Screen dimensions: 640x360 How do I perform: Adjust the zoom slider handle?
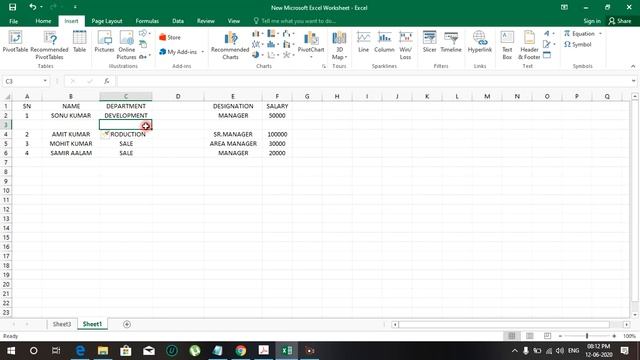(587, 336)
